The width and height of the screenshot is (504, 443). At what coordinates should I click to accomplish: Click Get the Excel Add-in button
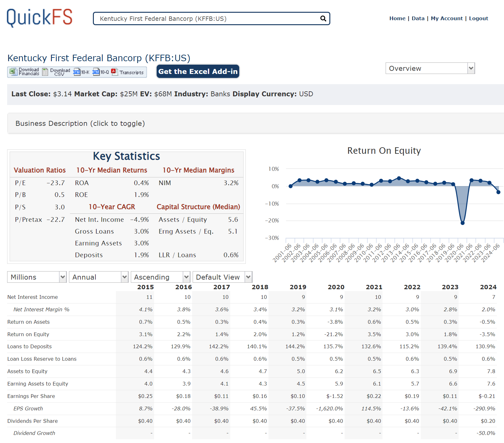[198, 71]
